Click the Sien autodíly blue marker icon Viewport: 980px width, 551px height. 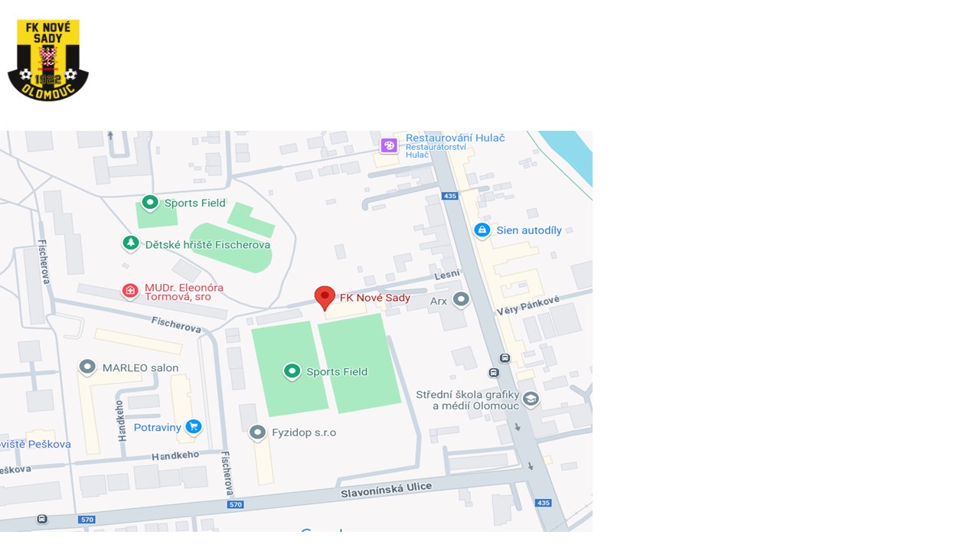[482, 230]
